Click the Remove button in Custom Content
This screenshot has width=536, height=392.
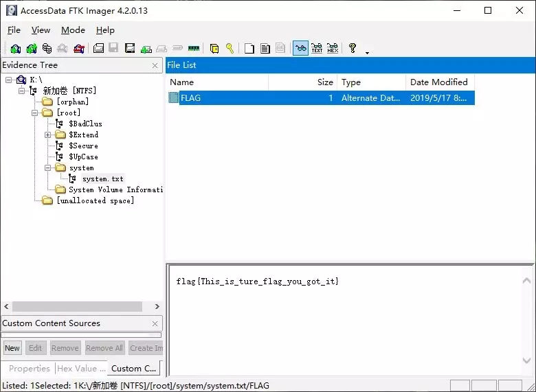coord(65,348)
